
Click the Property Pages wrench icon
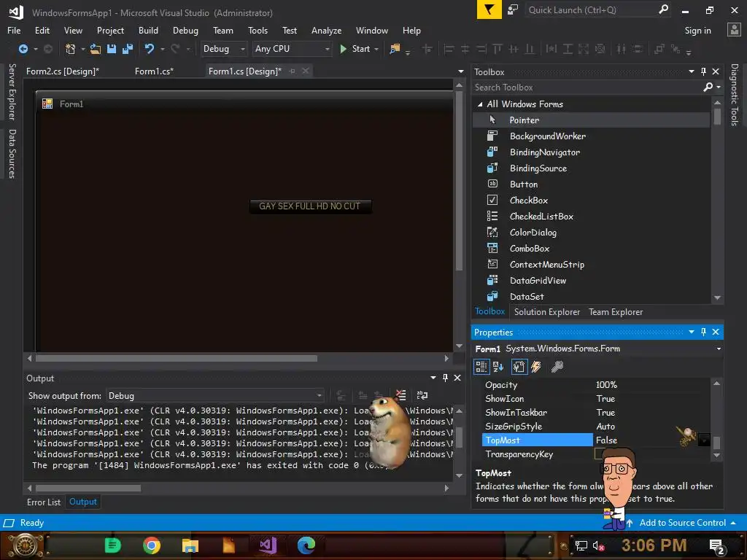pyautogui.click(x=557, y=367)
